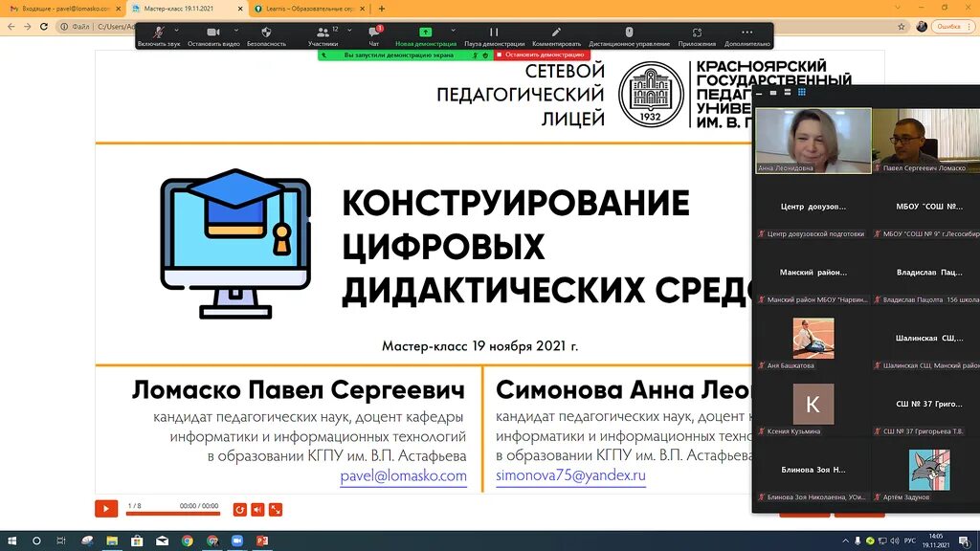
Task: Restart presentation with replay icon
Action: (x=239, y=510)
